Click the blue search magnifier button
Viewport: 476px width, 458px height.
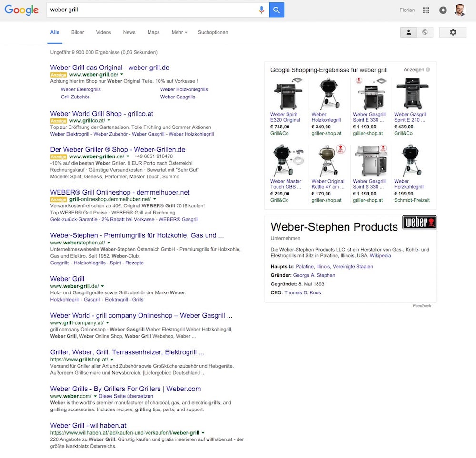[x=277, y=10]
